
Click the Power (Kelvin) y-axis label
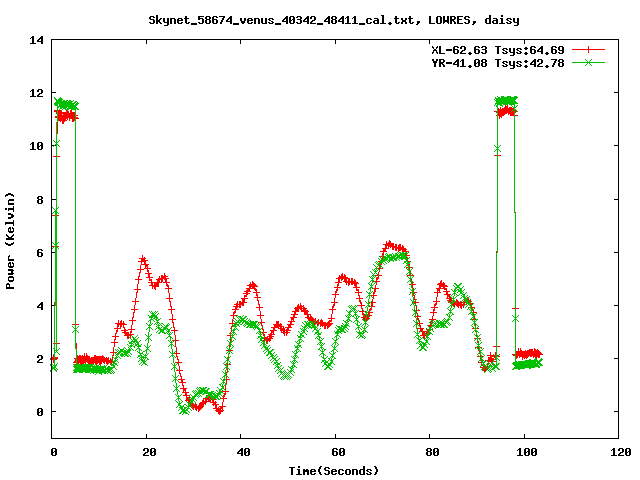pyautogui.click(x=10, y=241)
